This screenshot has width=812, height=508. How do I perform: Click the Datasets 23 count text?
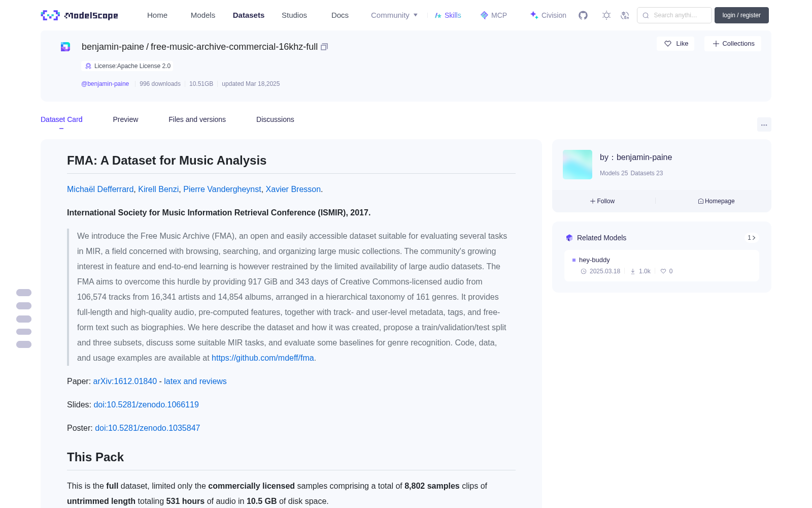(x=647, y=173)
